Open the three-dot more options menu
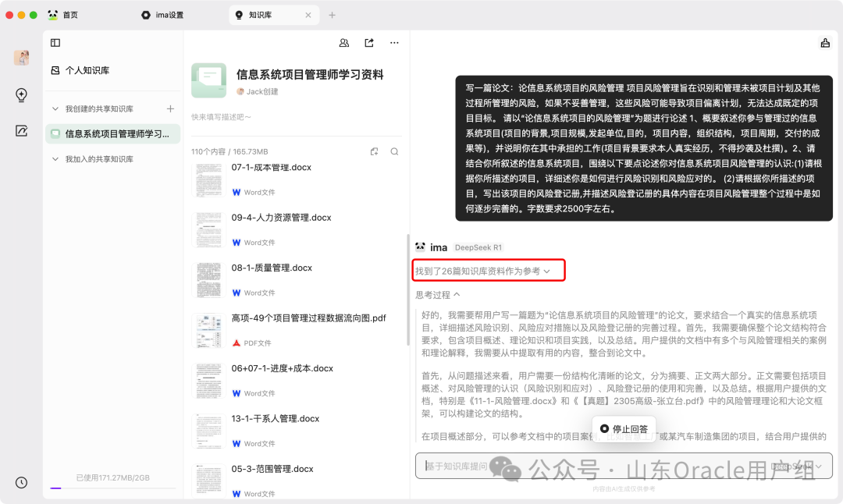The height and width of the screenshot is (504, 843). point(395,43)
